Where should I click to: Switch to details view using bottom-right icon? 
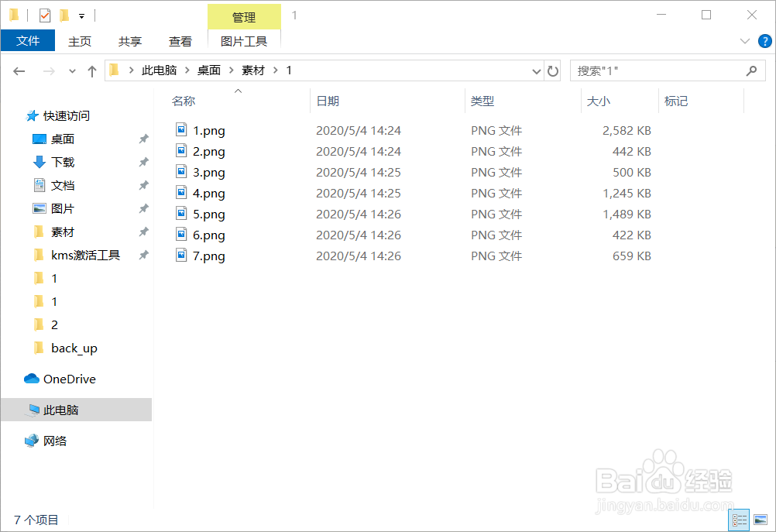click(739, 520)
